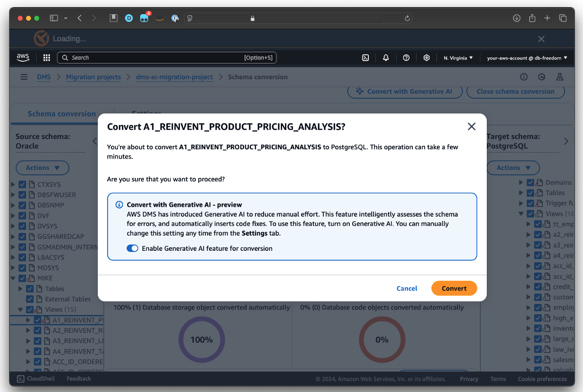Collapse the MIKE schema node

12,278
